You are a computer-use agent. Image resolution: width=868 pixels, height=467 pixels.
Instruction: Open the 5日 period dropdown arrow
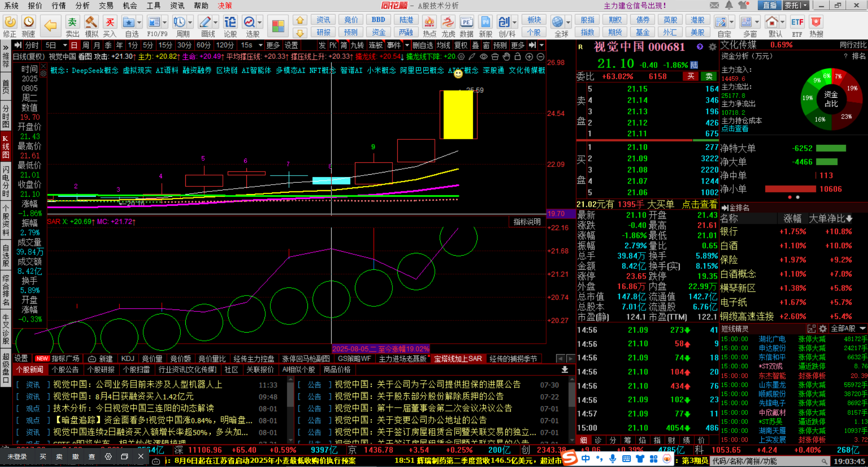click(x=65, y=45)
